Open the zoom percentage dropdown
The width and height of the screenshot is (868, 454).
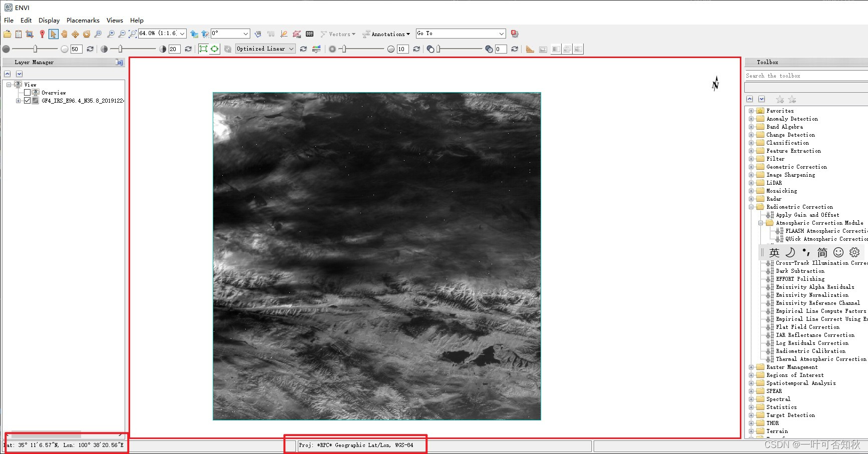coord(182,34)
